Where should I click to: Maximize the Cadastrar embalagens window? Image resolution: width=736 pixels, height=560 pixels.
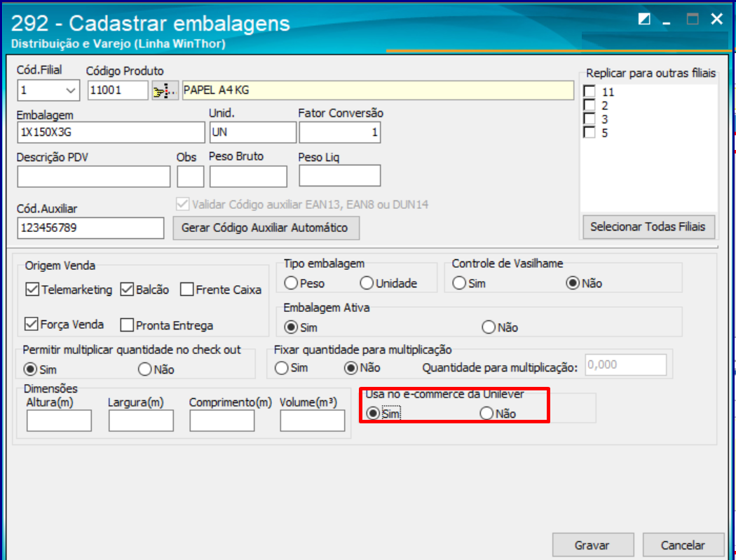[693, 19]
